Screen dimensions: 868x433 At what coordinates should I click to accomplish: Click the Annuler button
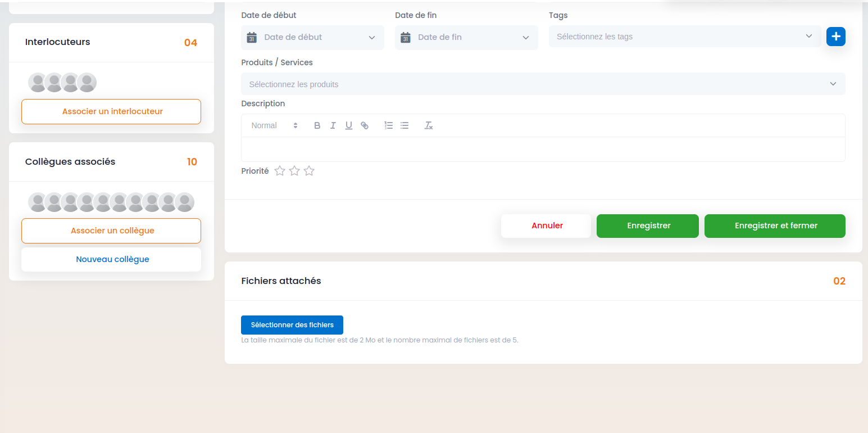point(546,226)
